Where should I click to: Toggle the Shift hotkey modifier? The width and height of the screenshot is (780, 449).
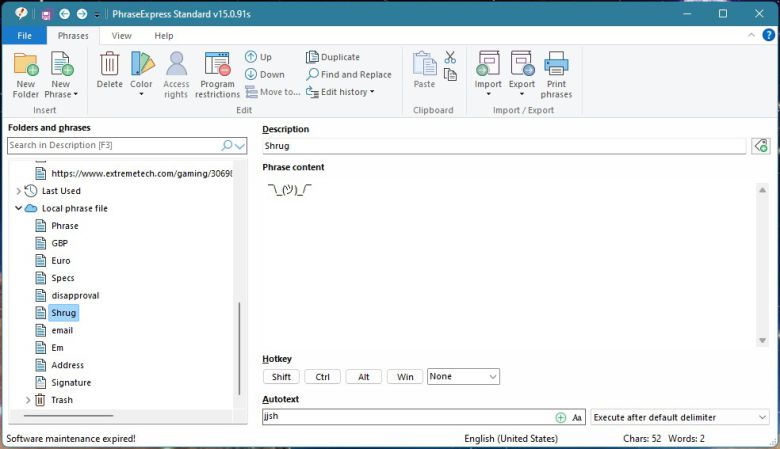(281, 377)
